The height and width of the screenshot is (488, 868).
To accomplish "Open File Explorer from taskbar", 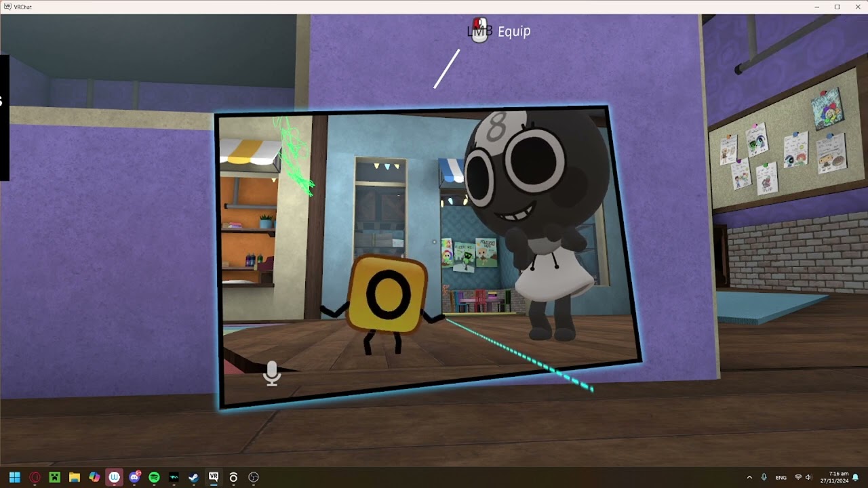I will (75, 477).
